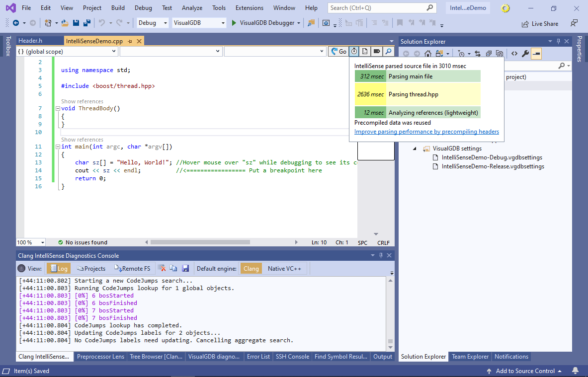
Task: Toggle the Preview Selected Items button
Action: pyautogui.click(x=536, y=54)
